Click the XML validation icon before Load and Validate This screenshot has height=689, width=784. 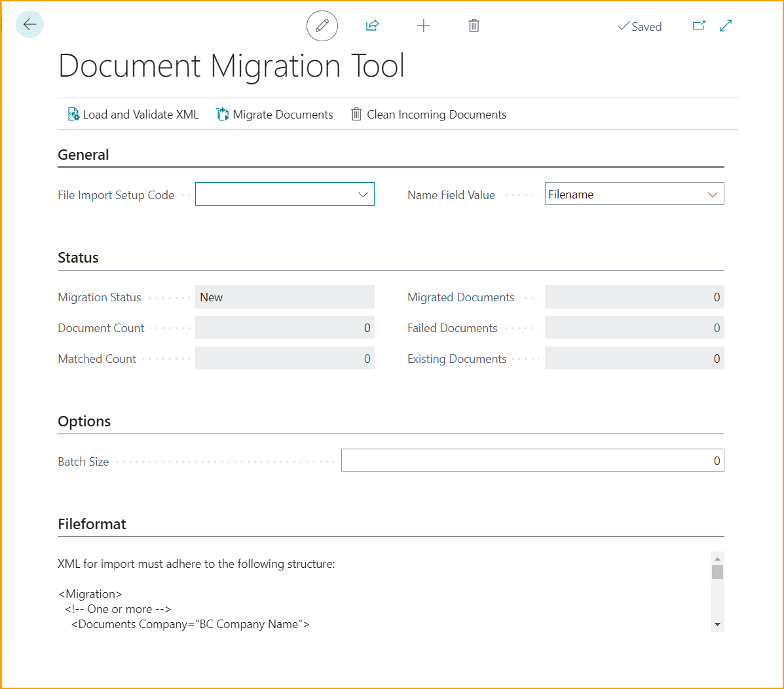pos(73,113)
